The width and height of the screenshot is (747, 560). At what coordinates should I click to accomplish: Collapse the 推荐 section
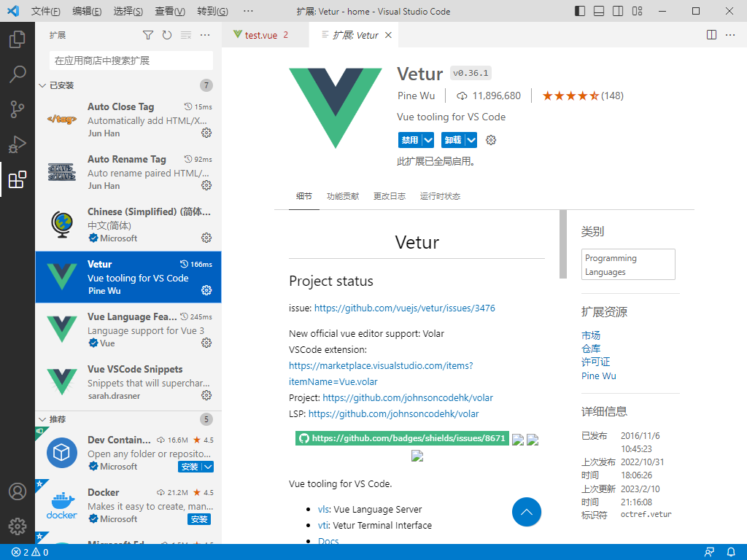click(42, 419)
